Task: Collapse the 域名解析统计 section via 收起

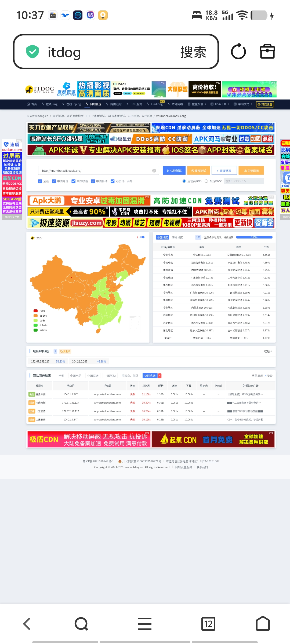Action: pyautogui.click(x=268, y=351)
